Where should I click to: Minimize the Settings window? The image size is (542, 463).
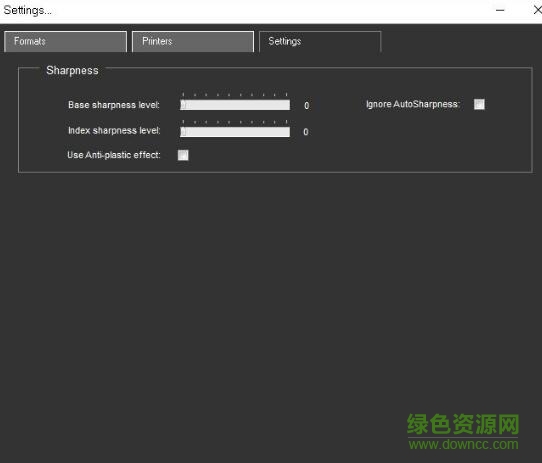(x=500, y=10)
